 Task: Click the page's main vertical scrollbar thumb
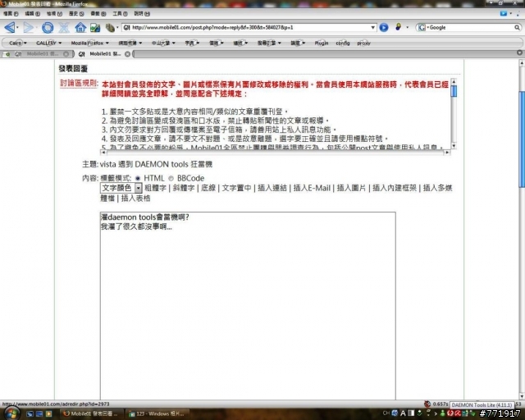522,139
